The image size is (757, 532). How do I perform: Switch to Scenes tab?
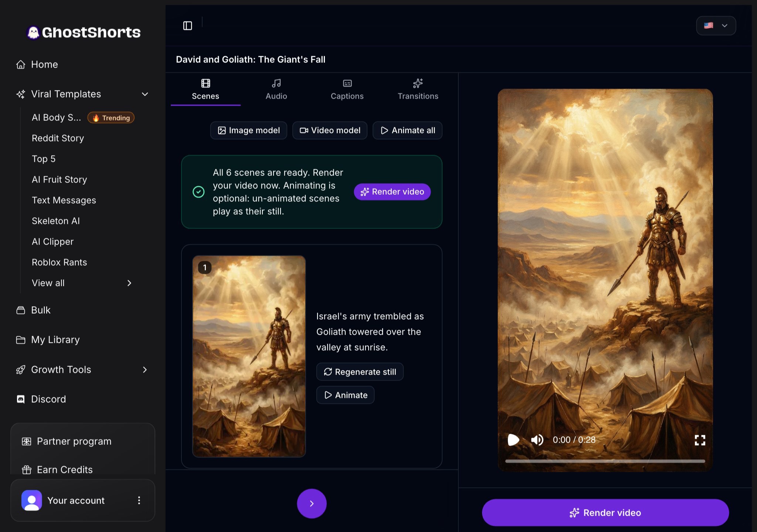(206, 89)
